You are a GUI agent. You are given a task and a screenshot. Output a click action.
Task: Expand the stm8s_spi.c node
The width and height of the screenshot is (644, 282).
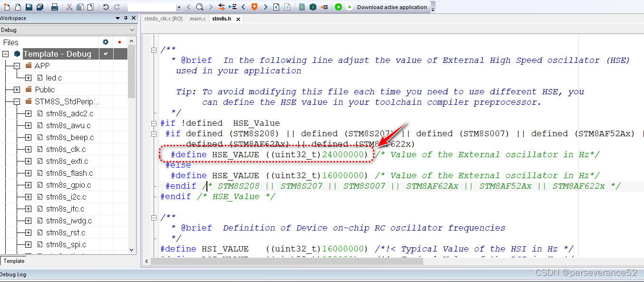coord(28,245)
